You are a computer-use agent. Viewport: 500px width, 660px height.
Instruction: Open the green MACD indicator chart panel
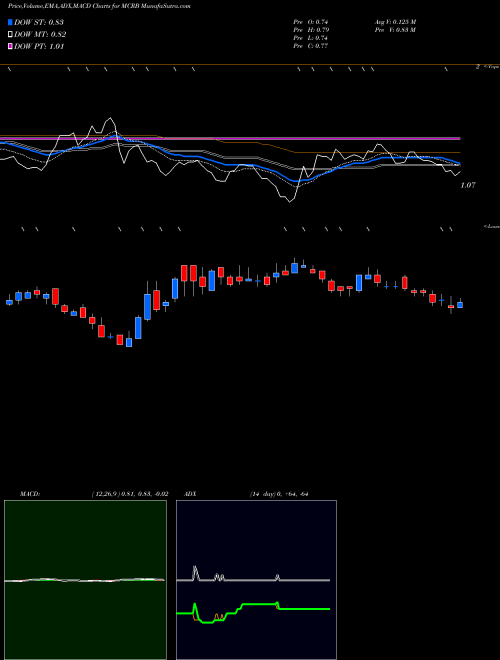(85, 580)
